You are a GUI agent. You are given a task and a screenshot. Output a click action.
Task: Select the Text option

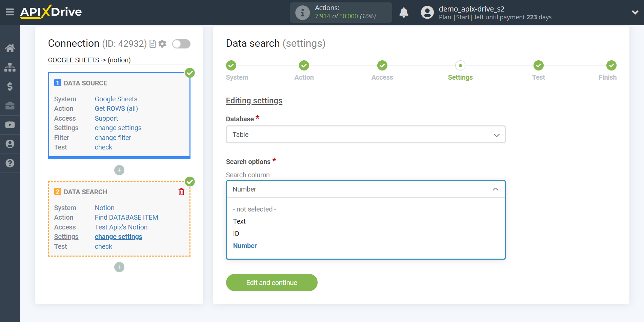(x=239, y=221)
